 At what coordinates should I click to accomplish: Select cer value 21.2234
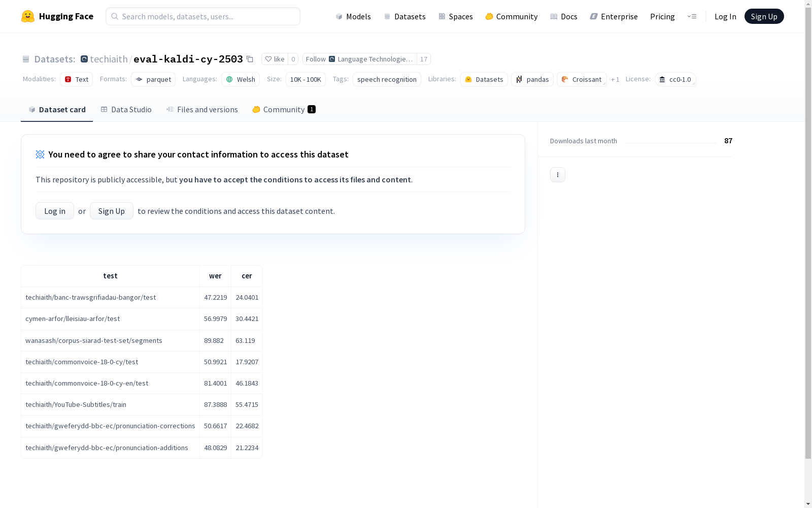[247, 448]
